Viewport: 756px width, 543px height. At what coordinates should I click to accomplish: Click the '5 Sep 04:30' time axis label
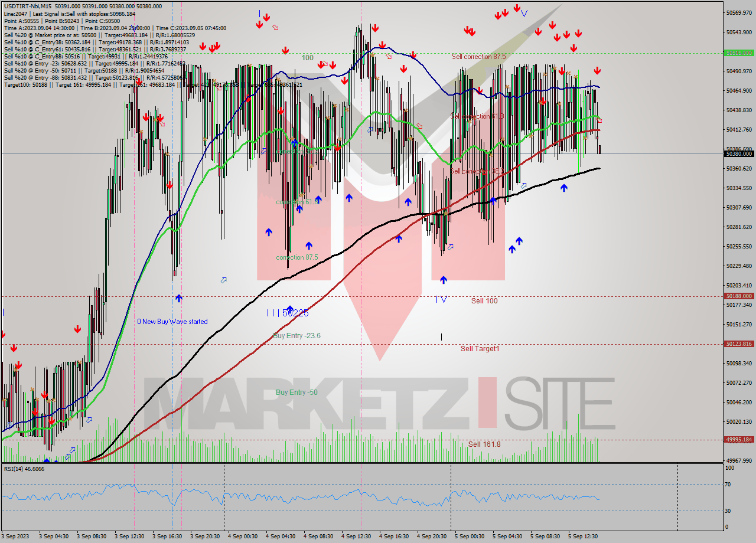tap(507, 537)
